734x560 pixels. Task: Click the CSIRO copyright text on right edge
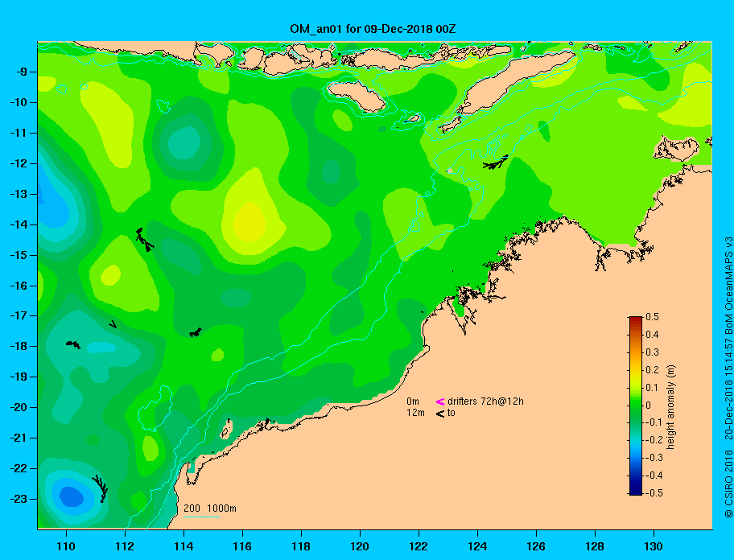(x=728, y=377)
